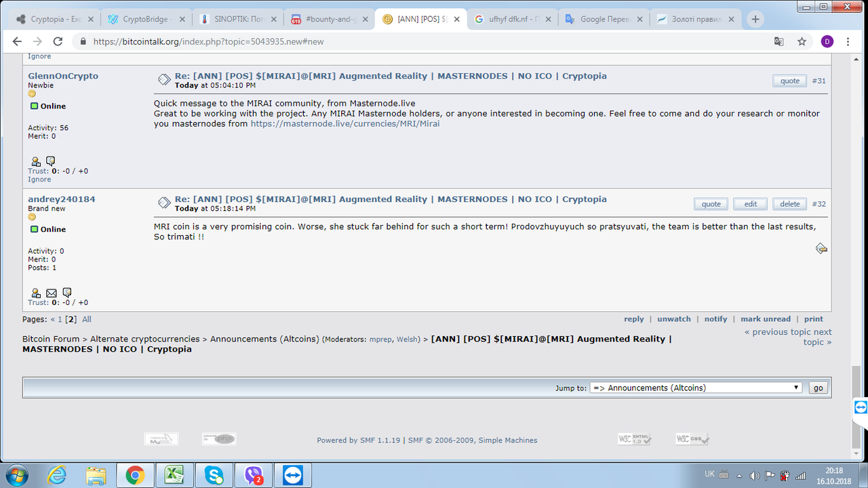Open TeamViewer from the taskbar

pyautogui.click(x=294, y=475)
